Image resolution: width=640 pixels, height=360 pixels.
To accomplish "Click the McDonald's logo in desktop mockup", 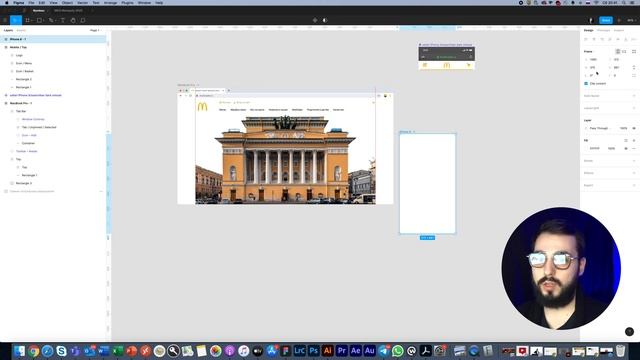I will 202,107.
